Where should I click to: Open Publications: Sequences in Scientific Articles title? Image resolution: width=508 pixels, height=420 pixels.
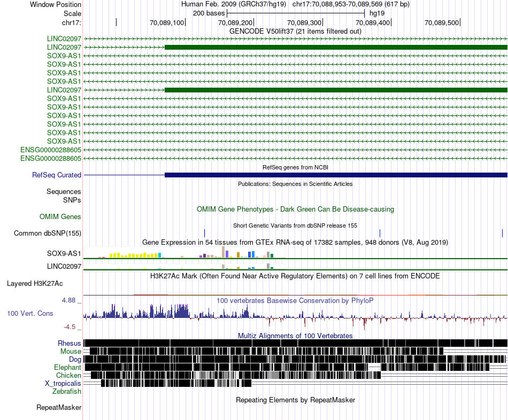295,184
